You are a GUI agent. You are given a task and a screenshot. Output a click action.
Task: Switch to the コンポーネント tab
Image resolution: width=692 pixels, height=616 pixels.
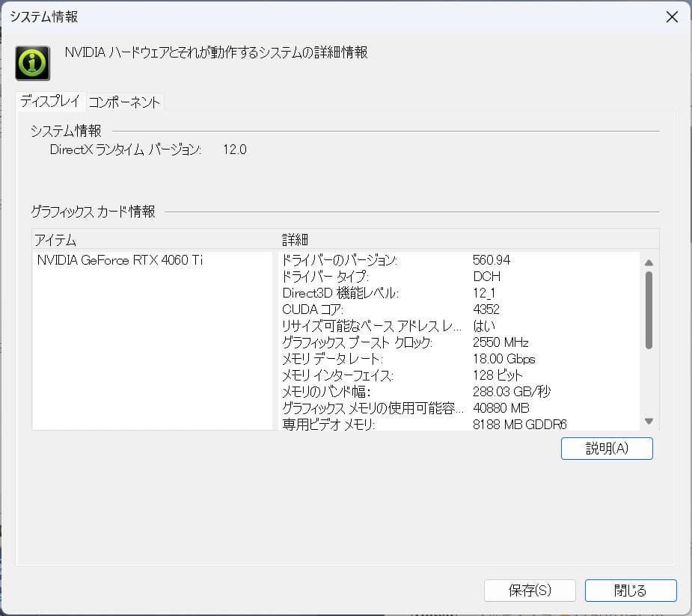click(x=124, y=102)
